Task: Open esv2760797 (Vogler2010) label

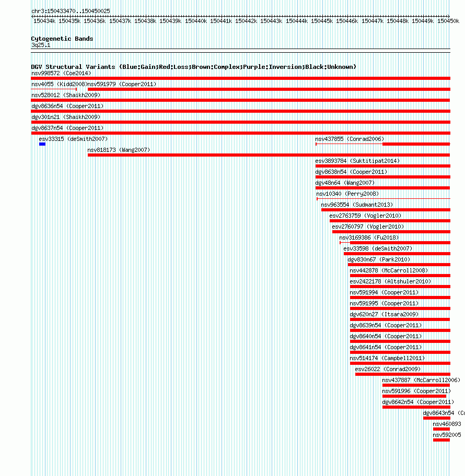Action: point(368,227)
